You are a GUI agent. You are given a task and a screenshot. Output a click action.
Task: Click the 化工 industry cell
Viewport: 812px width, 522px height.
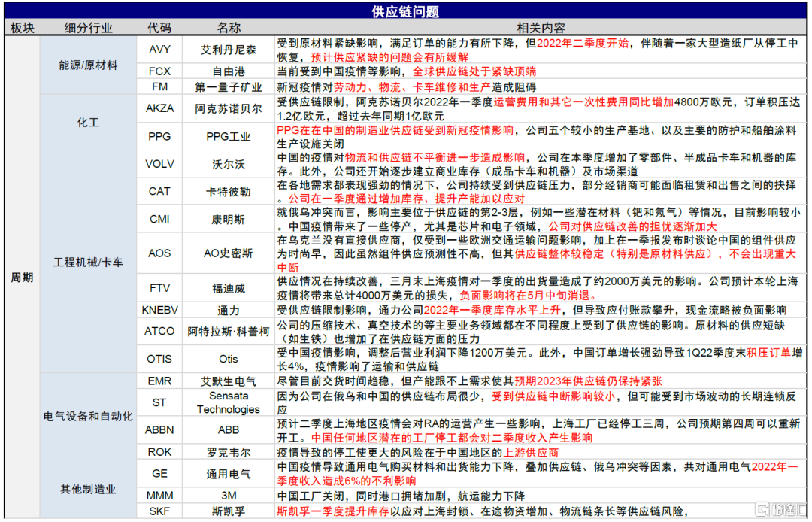click(x=88, y=122)
